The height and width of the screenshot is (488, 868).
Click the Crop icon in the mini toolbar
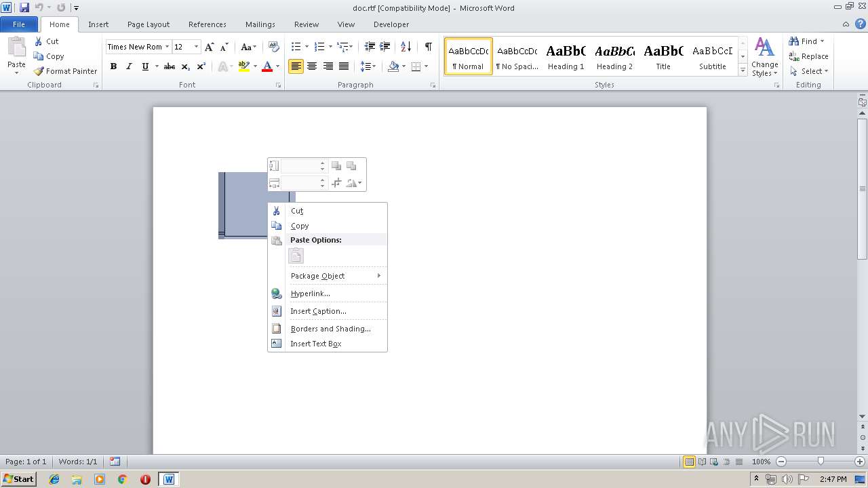pyautogui.click(x=336, y=183)
